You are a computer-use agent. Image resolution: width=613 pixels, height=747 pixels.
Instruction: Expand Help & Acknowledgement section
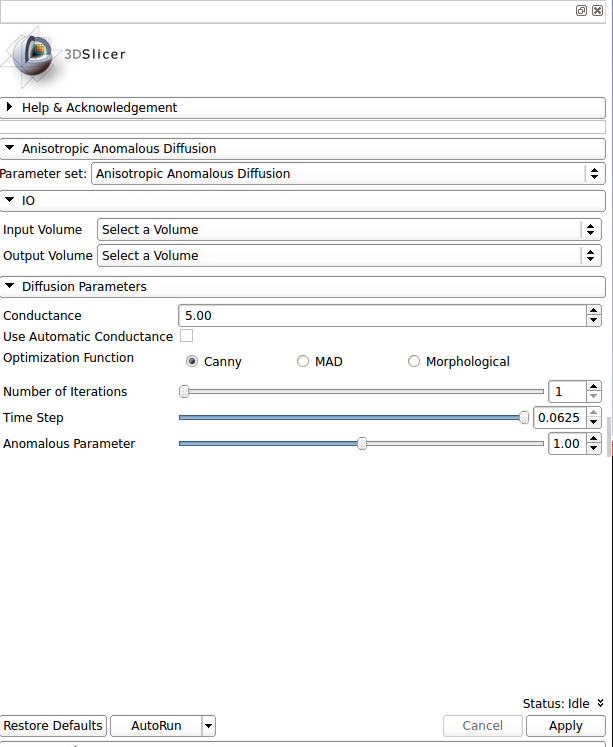tap(100, 108)
